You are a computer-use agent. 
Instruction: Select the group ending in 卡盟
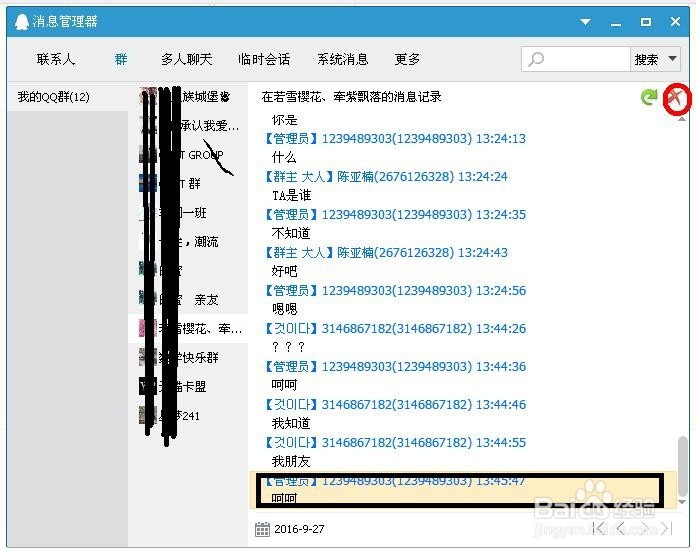(x=188, y=386)
